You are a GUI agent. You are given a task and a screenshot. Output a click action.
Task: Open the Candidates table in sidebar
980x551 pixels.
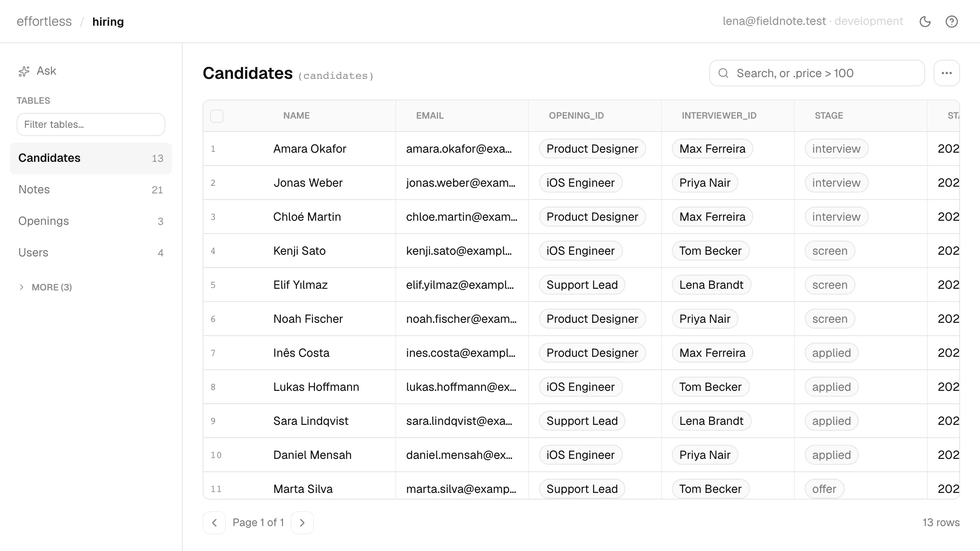pos(91,158)
